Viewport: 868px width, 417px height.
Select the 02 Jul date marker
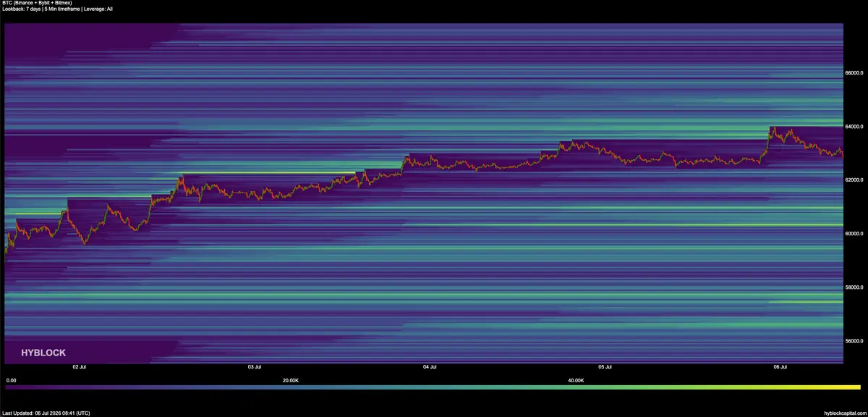(x=80, y=367)
